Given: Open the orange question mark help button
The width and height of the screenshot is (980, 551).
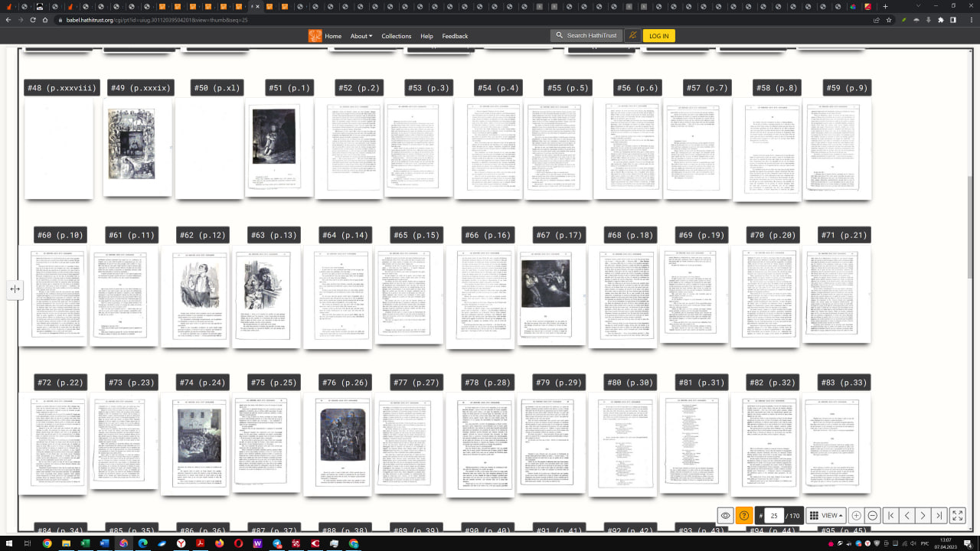Looking at the screenshot, I should point(743,516).
